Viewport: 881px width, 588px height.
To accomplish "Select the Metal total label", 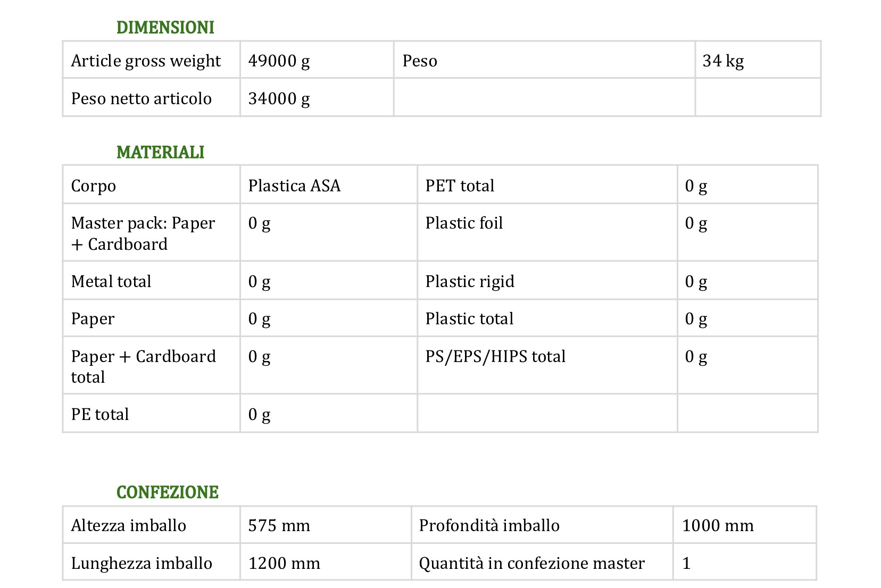I will pos(111,281).
